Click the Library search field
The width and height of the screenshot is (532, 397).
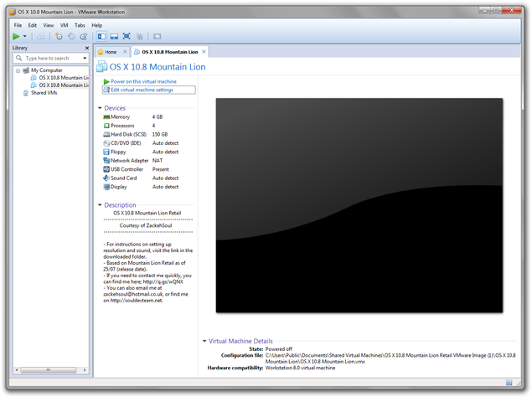click(50, 59)
